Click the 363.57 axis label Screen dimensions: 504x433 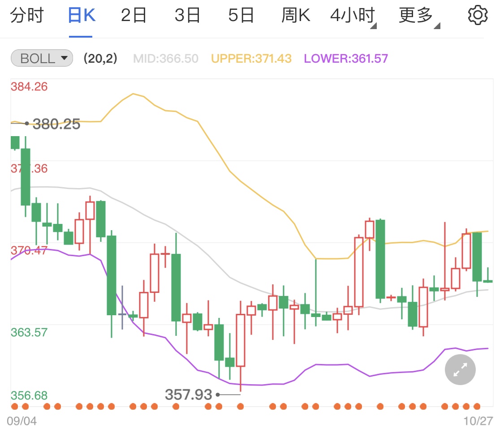[x=29, y=332]
